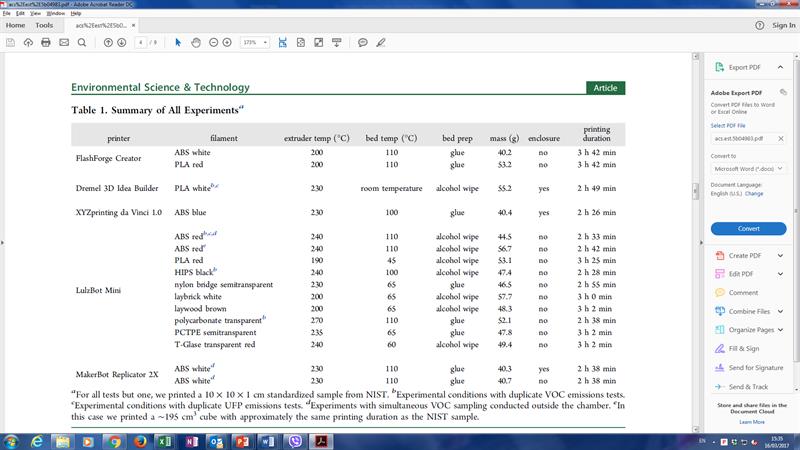
Task: Click the 'Dremel 3D Idea Builder' cell
Action: tap(117, 188)
